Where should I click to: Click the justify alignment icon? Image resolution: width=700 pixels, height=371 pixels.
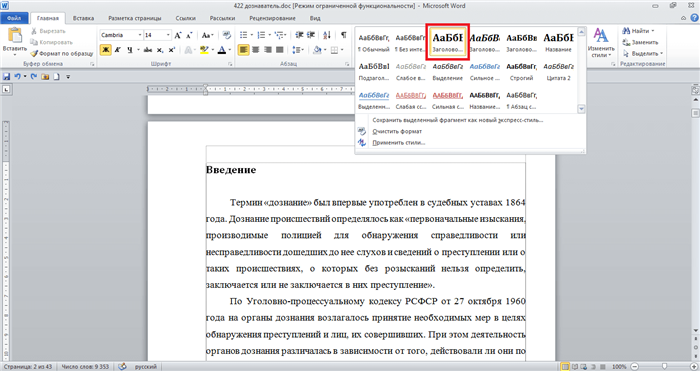pyautogui.click(x=279, y=50)
